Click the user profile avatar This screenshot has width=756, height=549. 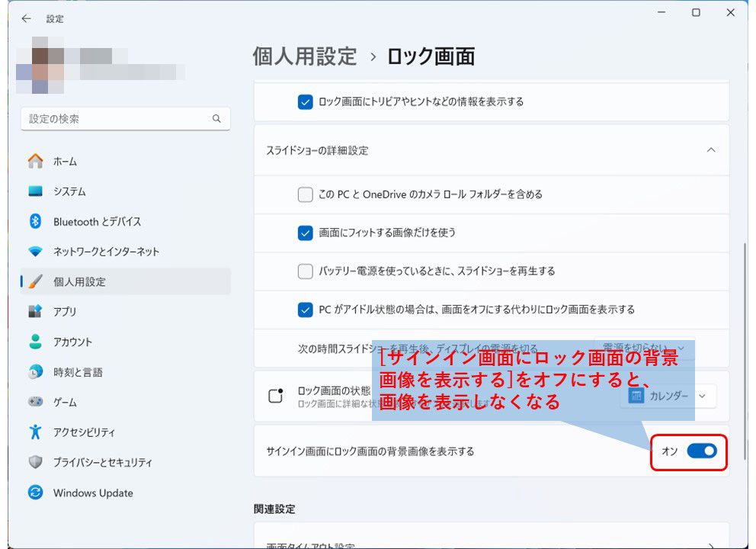(40, 65)
